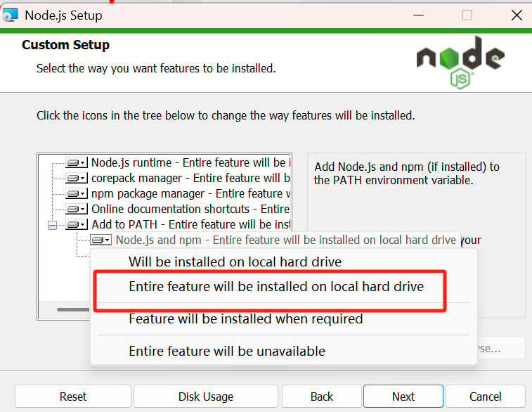
Task: Click the Node.js Setup title bar icon
Action: tap(10, 15)
